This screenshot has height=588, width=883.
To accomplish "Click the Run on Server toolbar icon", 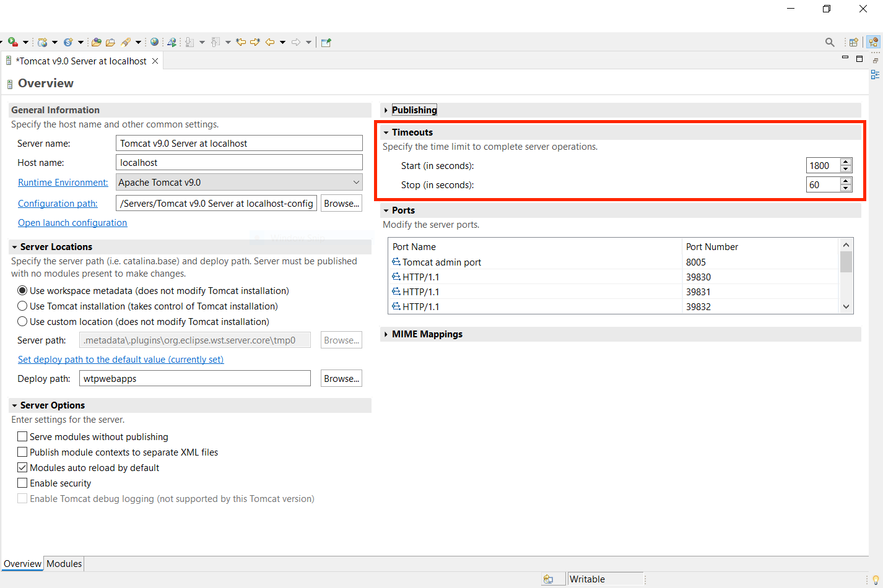I will [12, 42].
